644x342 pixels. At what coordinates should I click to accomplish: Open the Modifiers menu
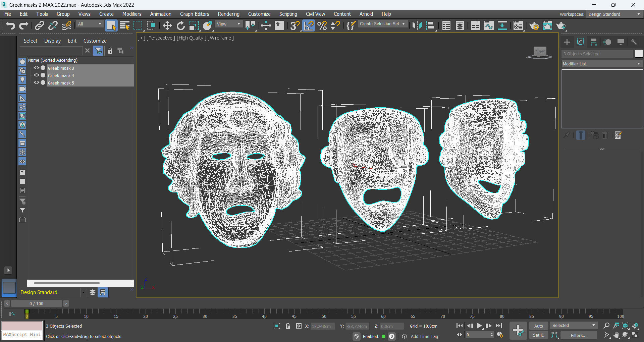click(x=132, y=14)
